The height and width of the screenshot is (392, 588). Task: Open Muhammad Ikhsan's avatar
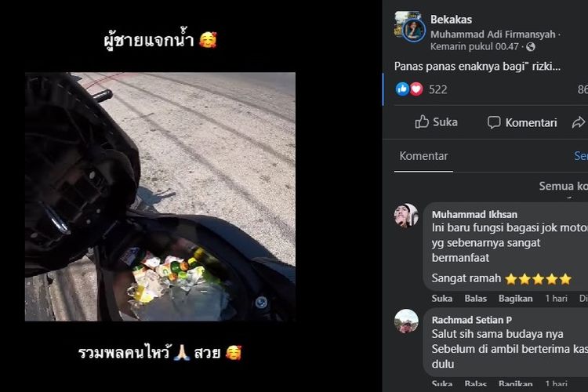406,216
